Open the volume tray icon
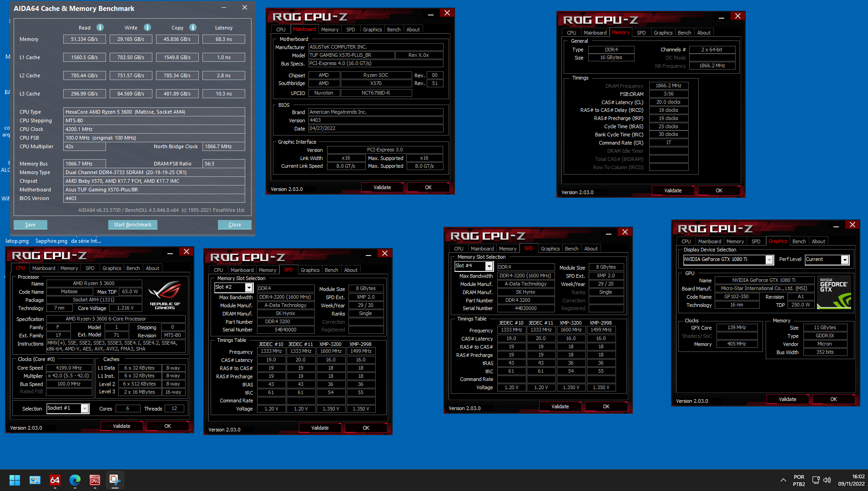 827,480
